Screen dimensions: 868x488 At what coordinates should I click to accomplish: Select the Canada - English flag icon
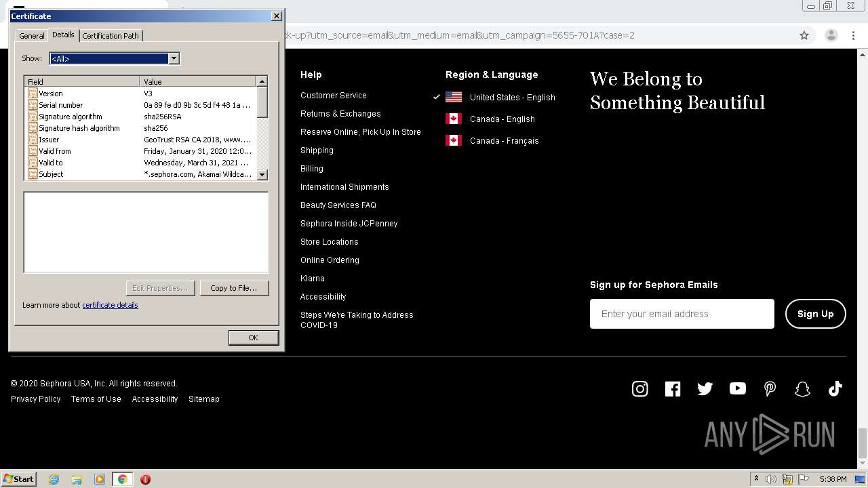point(454,119)
